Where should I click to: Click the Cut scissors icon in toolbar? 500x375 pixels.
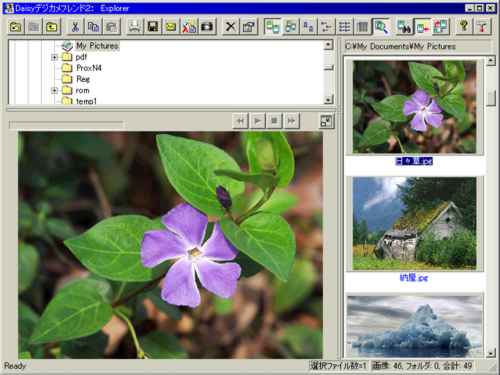75,27
